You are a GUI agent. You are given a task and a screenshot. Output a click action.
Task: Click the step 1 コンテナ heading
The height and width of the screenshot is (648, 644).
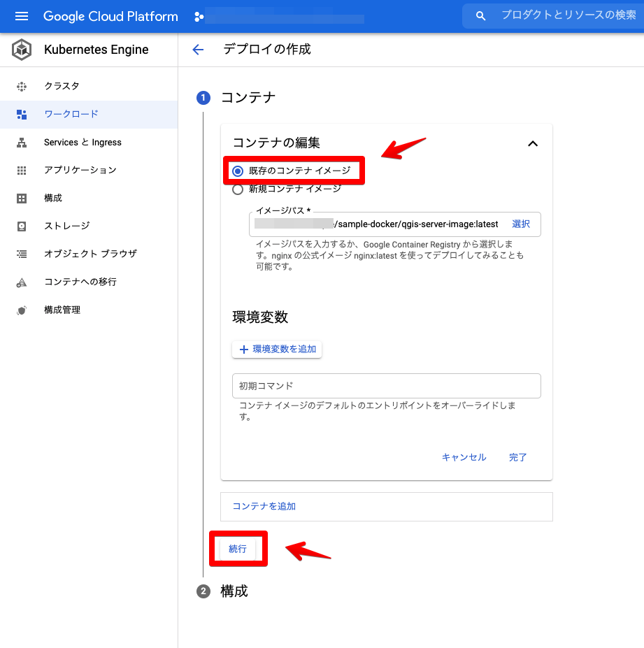[x=248, y=98]
